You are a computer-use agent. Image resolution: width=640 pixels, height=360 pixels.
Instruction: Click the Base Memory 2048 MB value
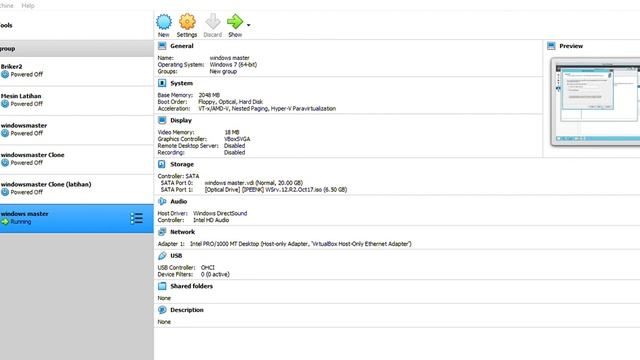pyautogui.click(x=209, y=95)
